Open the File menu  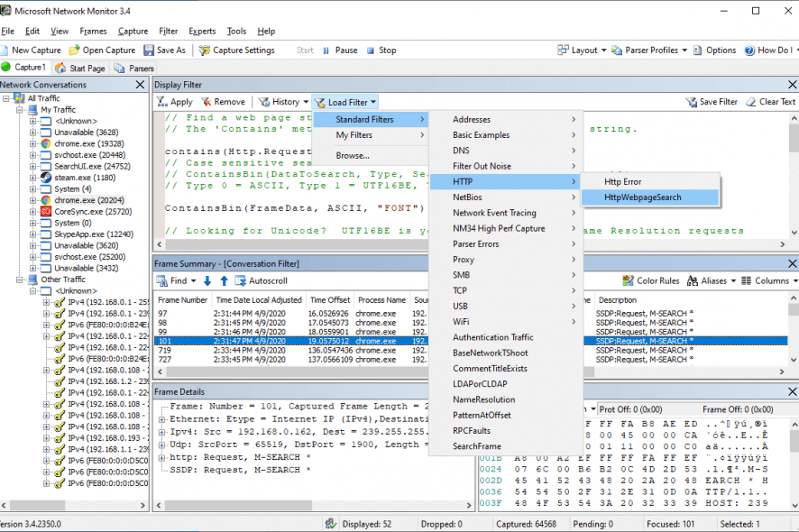7,31
